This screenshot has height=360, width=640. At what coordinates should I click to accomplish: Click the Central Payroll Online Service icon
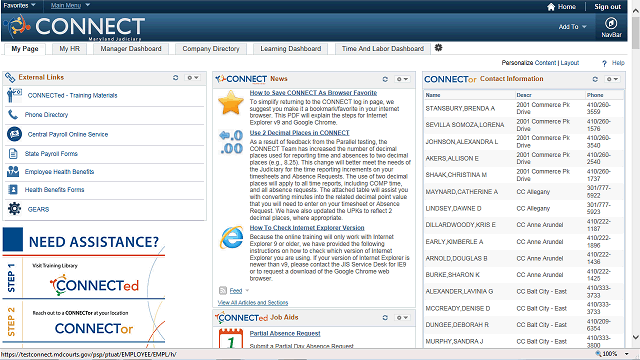(14, 134)
